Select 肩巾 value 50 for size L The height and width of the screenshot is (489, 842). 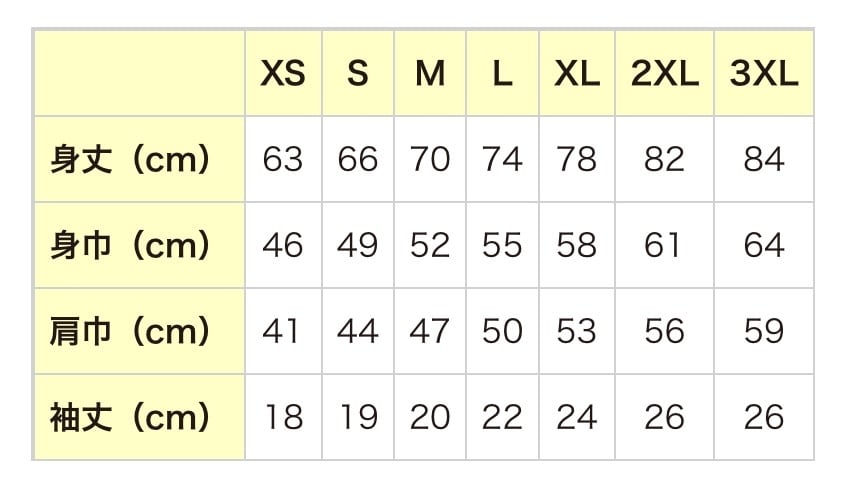[x=502, y=331]
